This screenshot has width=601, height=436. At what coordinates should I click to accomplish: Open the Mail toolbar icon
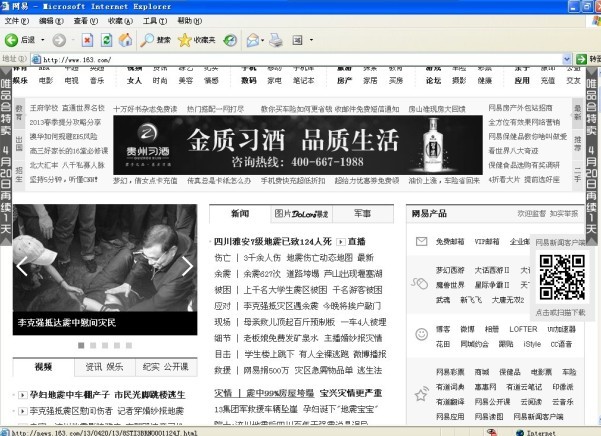(251, 40)
